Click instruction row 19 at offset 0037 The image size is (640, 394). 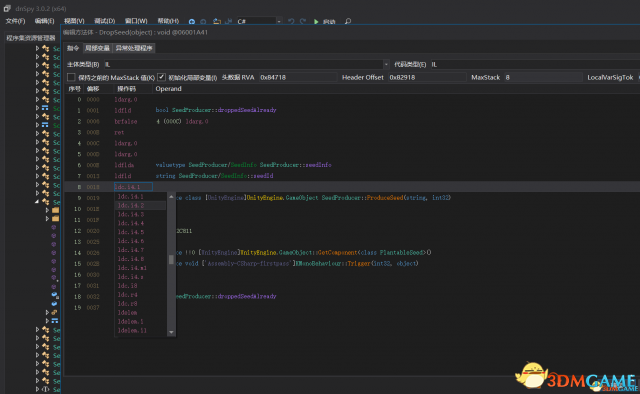coord(352,307)
